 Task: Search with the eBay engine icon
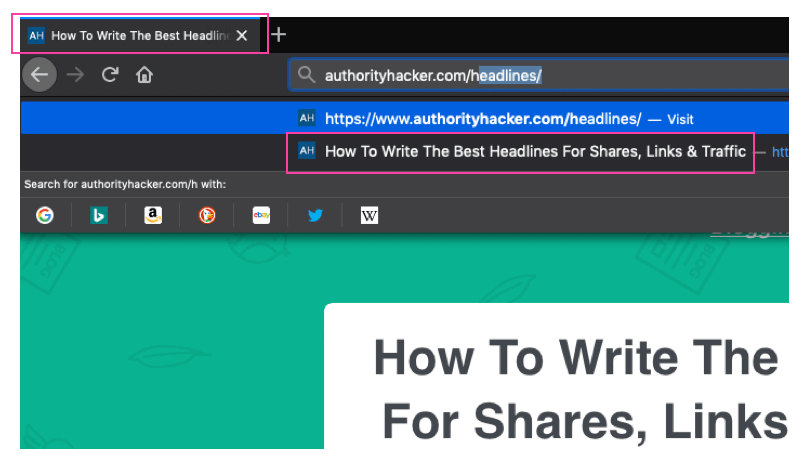click(261, 215)
